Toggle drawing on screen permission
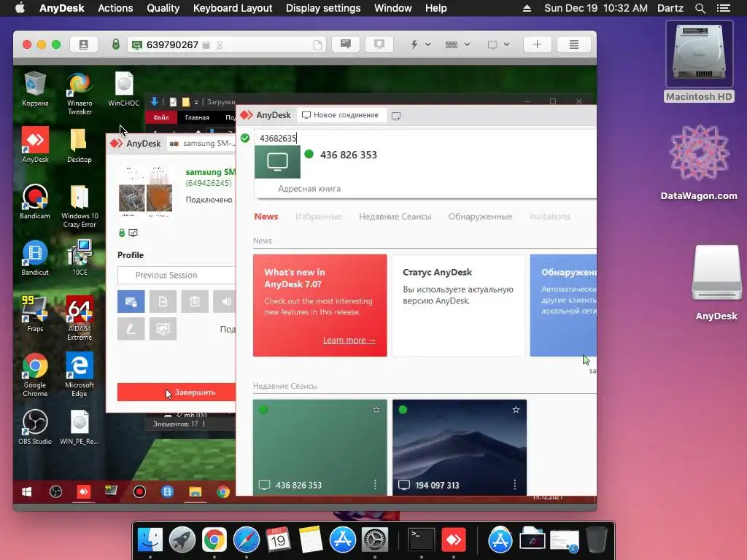747x560 pixels. click(131, 329)
